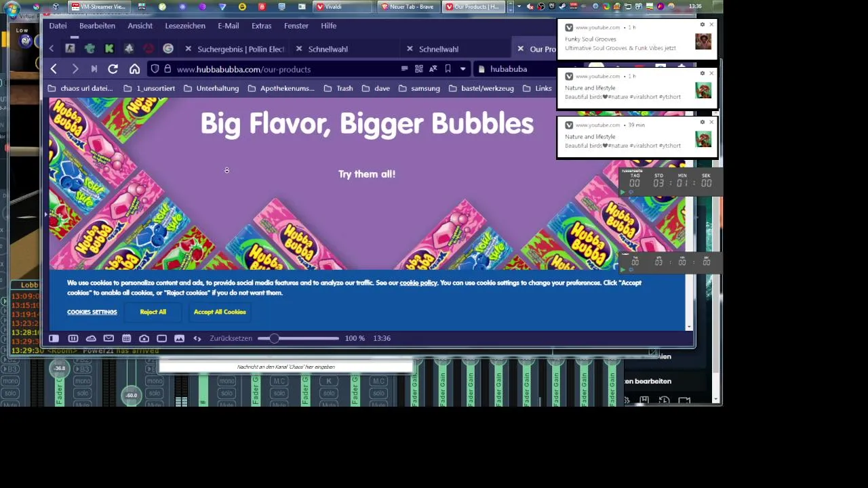Open the E-Mail menu
This screenshot has width=868, height=488.
point(229,26)
